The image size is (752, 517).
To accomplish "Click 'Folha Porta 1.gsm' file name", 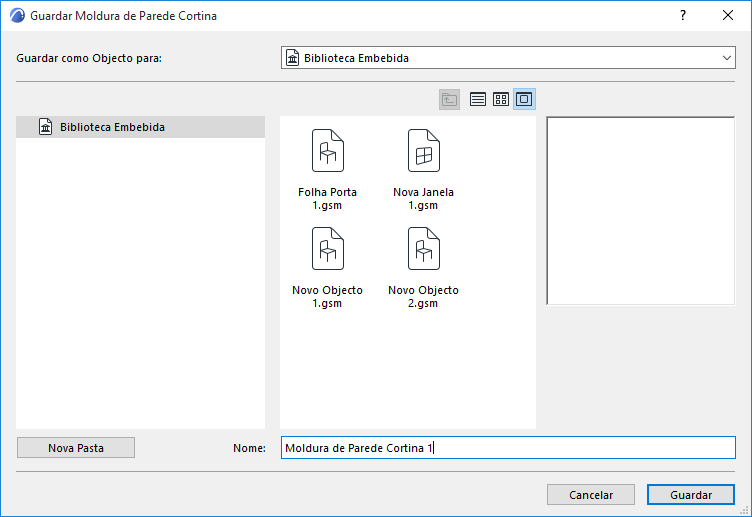I will 328,199.
